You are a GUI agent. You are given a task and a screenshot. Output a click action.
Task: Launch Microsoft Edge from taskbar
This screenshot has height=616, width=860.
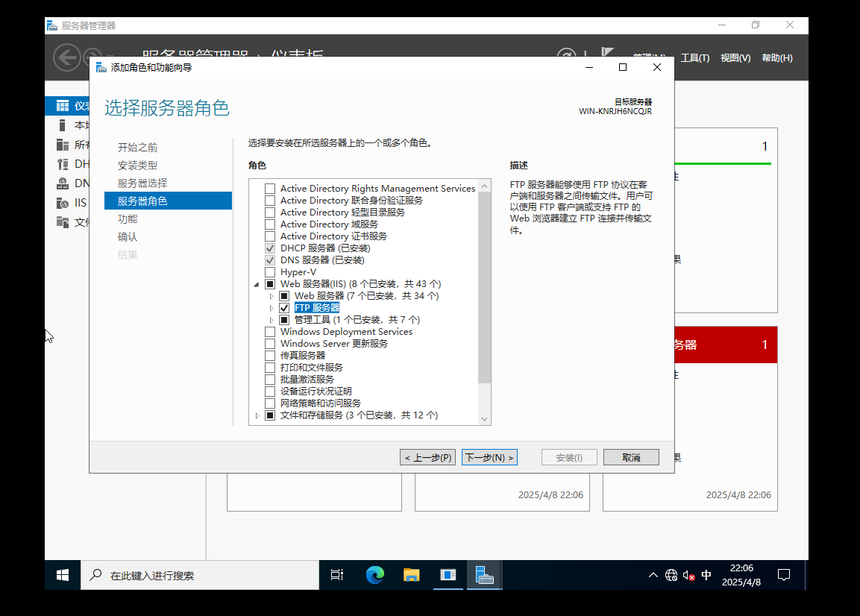coord(375,575)
